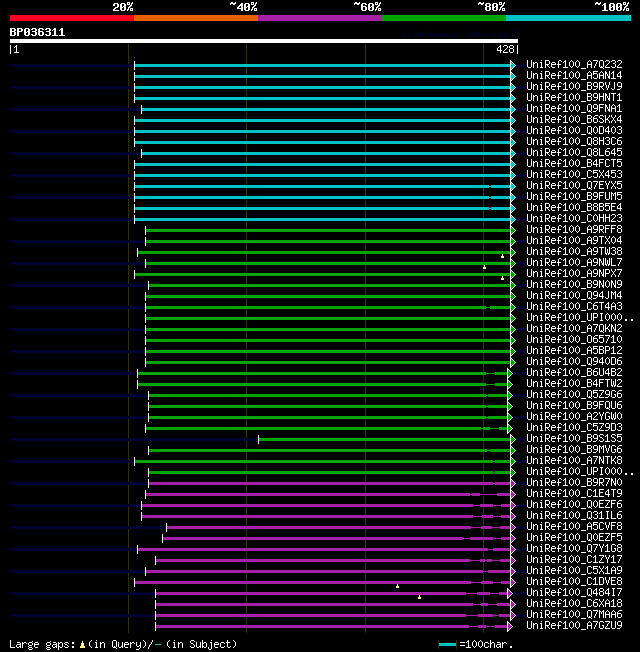Select UniRef100_Q5Z9G6 label
The width and height of the screenshot is (640, 652).
point(574,395)
